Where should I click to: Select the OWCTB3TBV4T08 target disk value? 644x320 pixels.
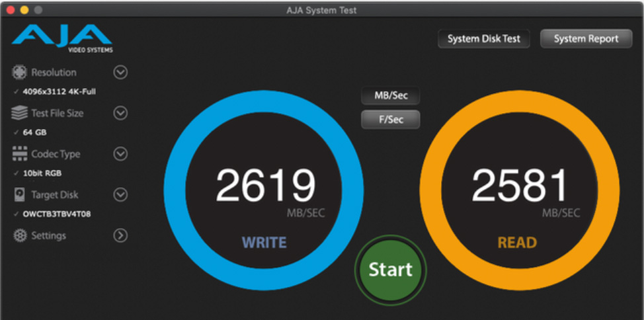click(x=56, y=214)
